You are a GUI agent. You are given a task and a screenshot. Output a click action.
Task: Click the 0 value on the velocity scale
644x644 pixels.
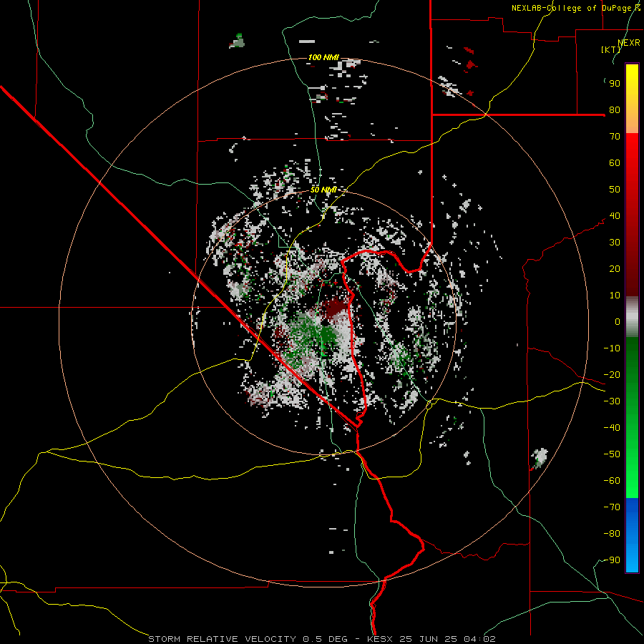[618, 322]
